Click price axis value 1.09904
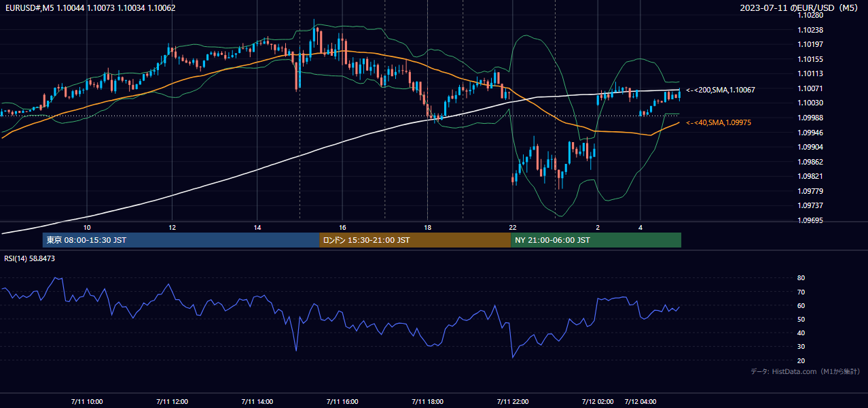 (810, 147)
